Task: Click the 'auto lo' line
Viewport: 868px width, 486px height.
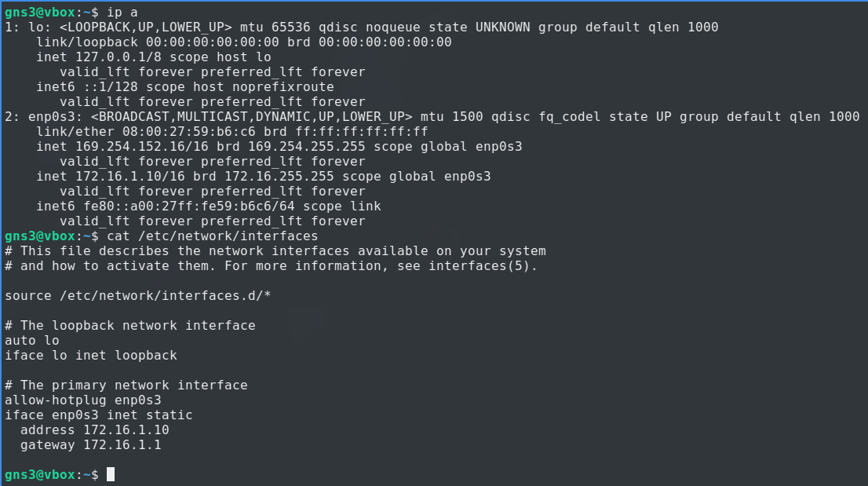Action: coord(31,340)
